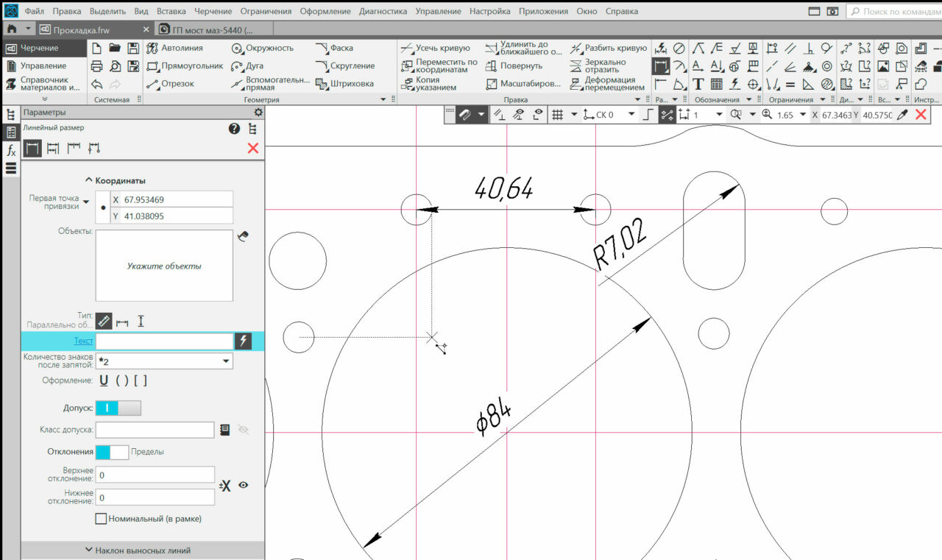
Task: Click the Верхнее отклонение input field
Action: pos(155,475)
